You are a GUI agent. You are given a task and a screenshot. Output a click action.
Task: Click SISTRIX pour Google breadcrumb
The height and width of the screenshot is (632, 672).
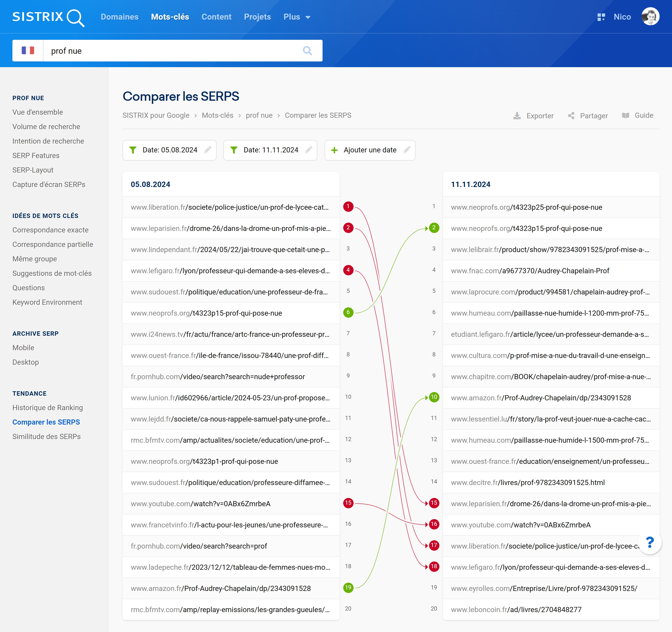coord(156,115)
